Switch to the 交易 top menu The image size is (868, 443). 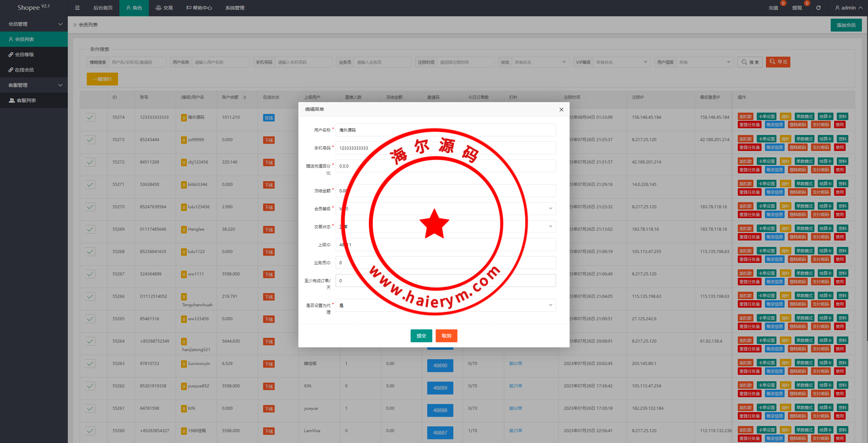(x=164, y=8)
